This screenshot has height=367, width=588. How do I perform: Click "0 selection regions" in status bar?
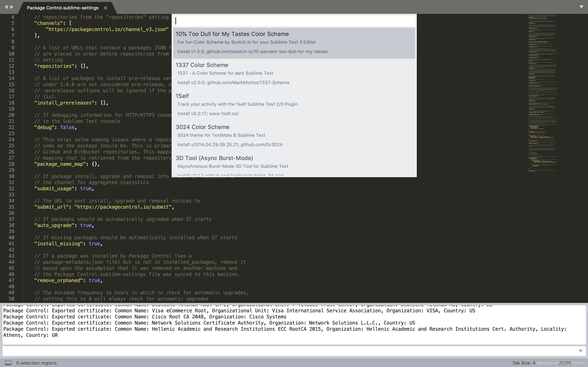[x=36, y=363]
